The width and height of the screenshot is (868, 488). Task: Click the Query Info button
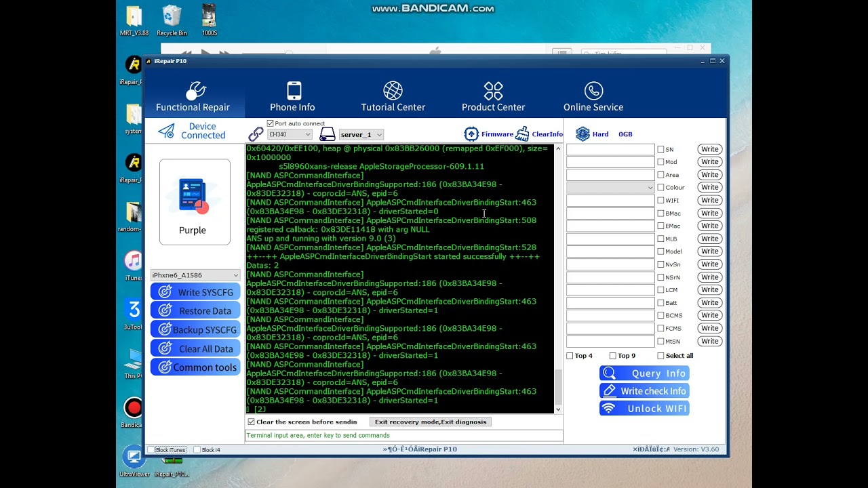pyautogui.click(x=644, y=373)
